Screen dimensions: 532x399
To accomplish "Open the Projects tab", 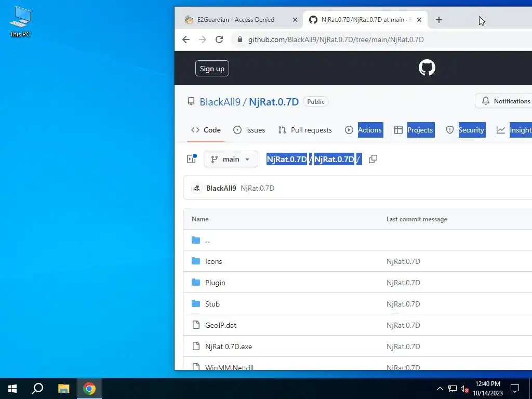I will coord(414,130).
